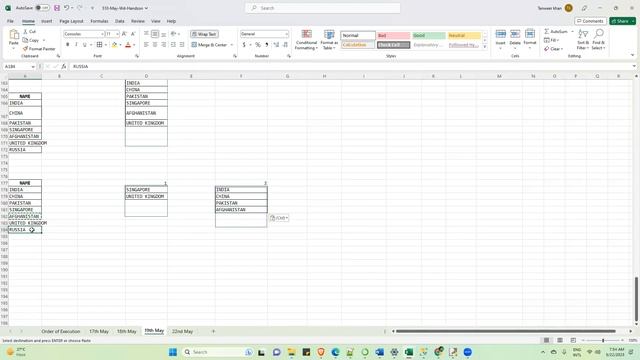Align cell text to the left
Image resolution: width=640 pixels, height=360 pixels.
tap(146, 44)
